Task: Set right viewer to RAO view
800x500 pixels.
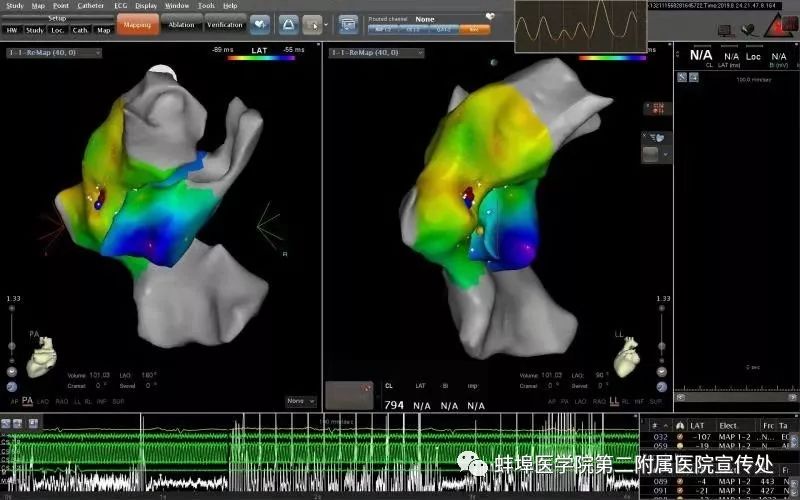Action: tap(599, 402)
